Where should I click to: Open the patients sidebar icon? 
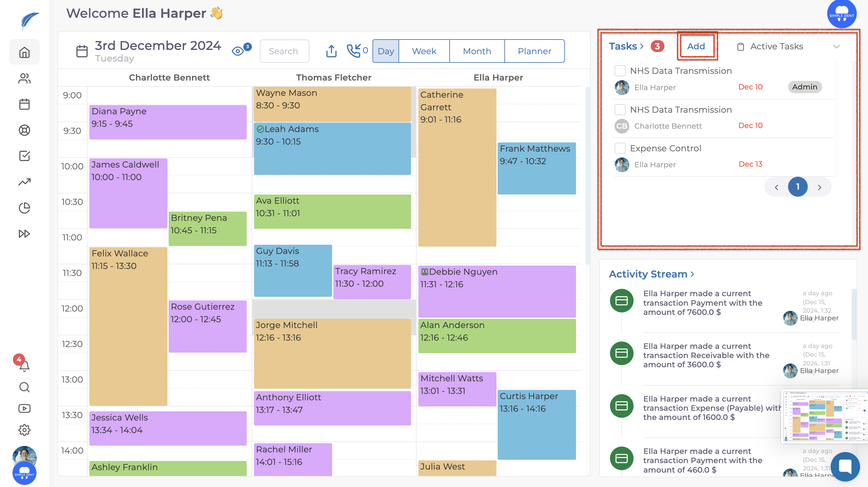(24, 78)
